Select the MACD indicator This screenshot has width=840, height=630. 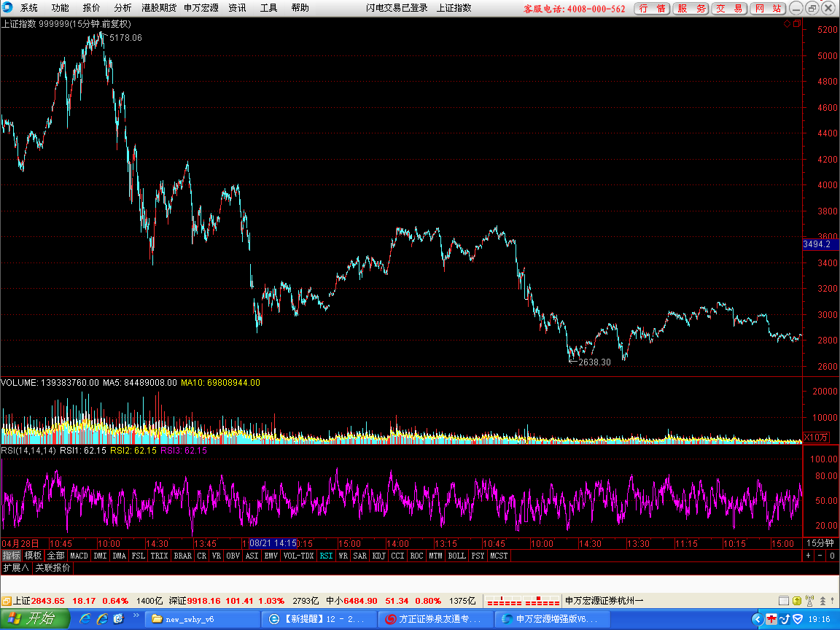[79, 556]
